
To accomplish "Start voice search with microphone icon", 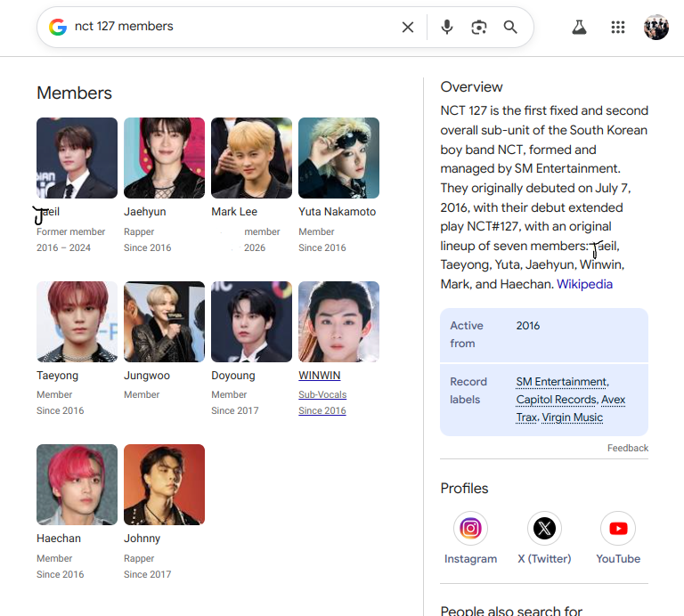I will pos(447,27).
